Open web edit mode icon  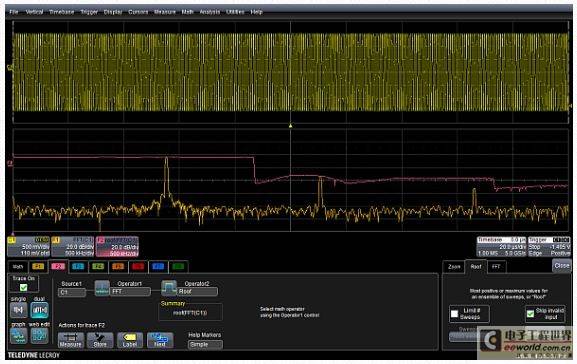[x=39, y=335]
